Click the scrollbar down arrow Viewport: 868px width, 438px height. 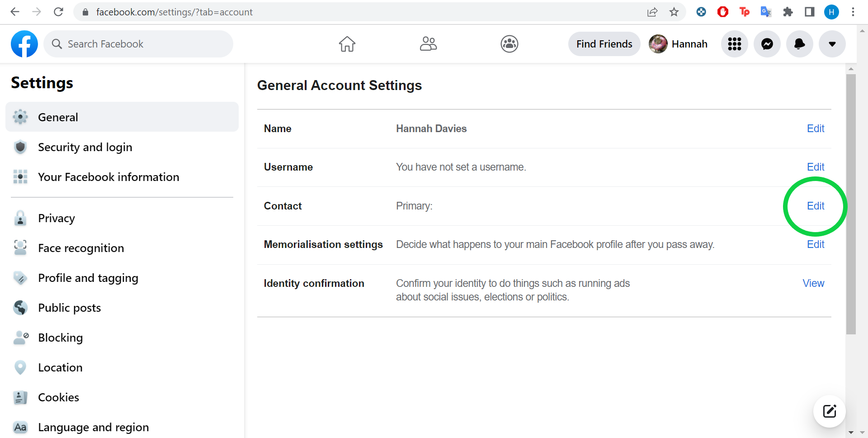pyautogui.click(x=851, y=433)
